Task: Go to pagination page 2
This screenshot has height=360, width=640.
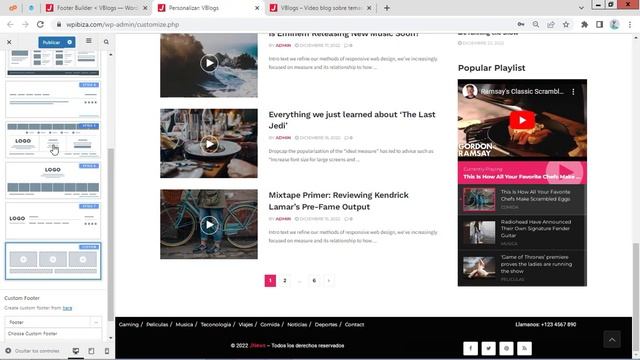Action: pyautogui.click(x=285, y=280)
